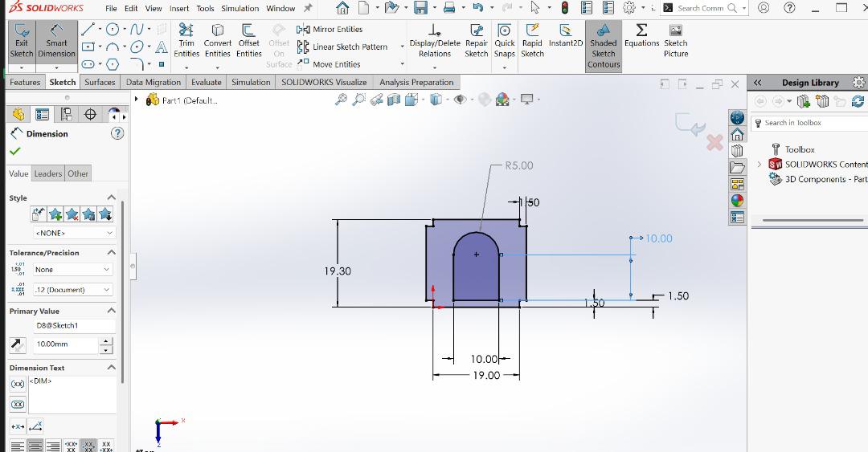Click the Reverse Direction arrow button

[x=18, y=345]
